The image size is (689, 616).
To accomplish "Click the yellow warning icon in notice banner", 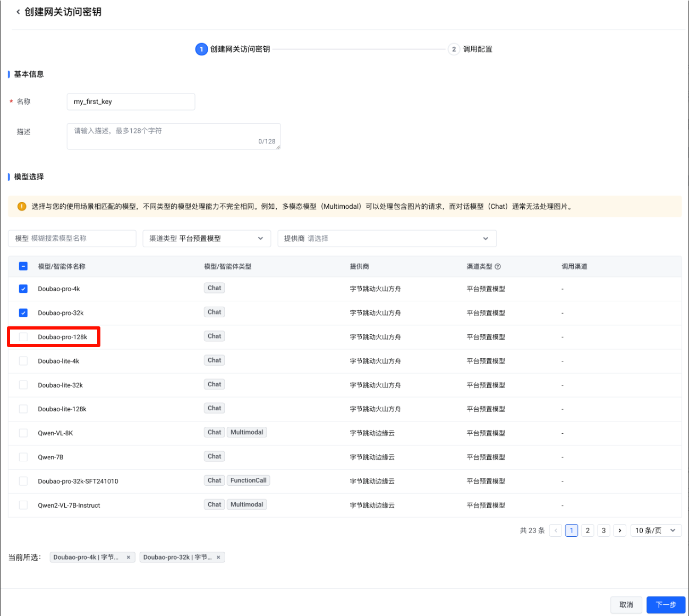I will click(x=22, y=207).
